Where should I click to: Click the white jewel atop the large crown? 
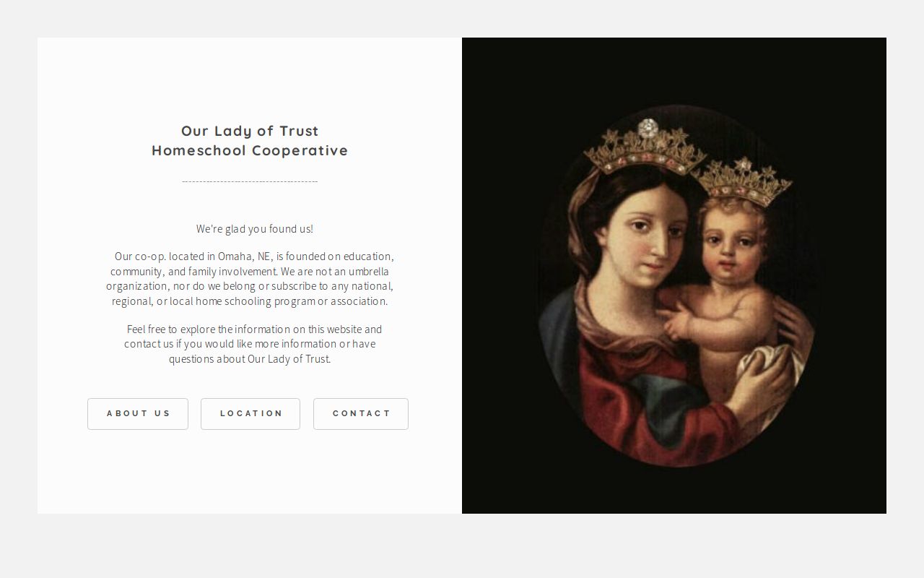click(649, 127)
